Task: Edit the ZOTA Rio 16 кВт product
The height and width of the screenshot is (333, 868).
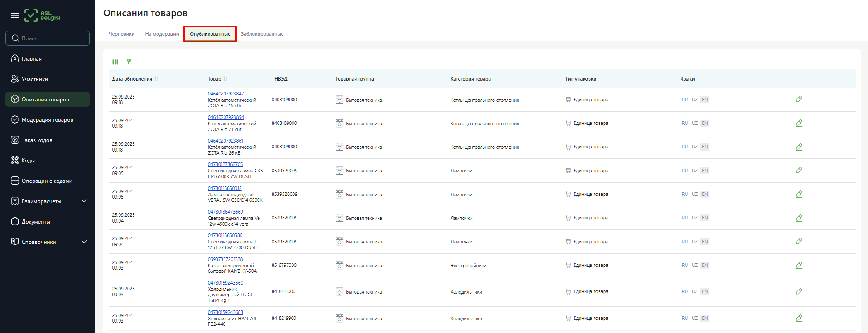Action: pos(799,100)
